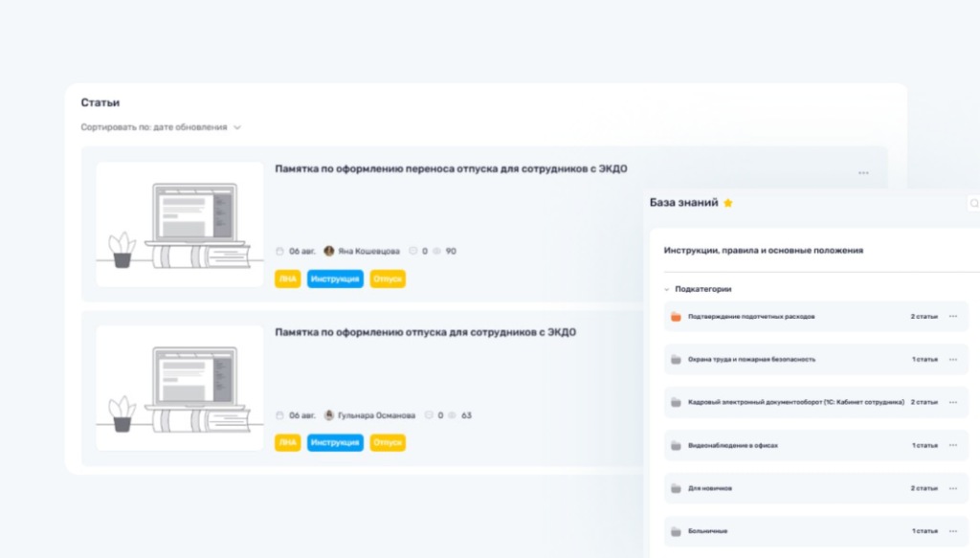Open options menu for Больничные folder

pyautogui.click(x=952, y=531)
